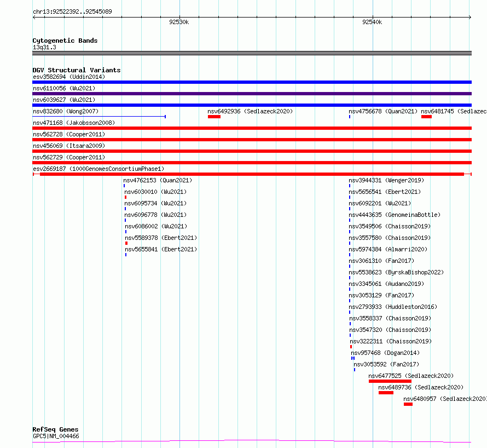Click the RefSeq Genes track title
The image size is (487, 448).
click(55, 429)
